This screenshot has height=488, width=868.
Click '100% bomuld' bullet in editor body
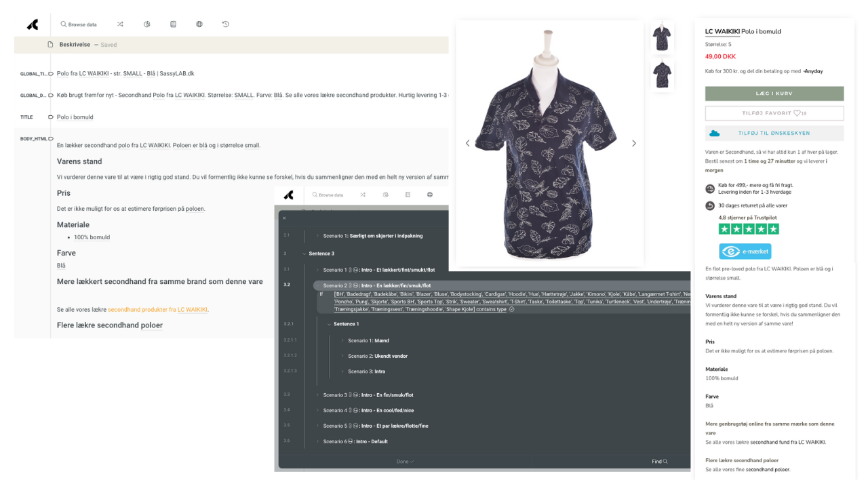[92, 237]
